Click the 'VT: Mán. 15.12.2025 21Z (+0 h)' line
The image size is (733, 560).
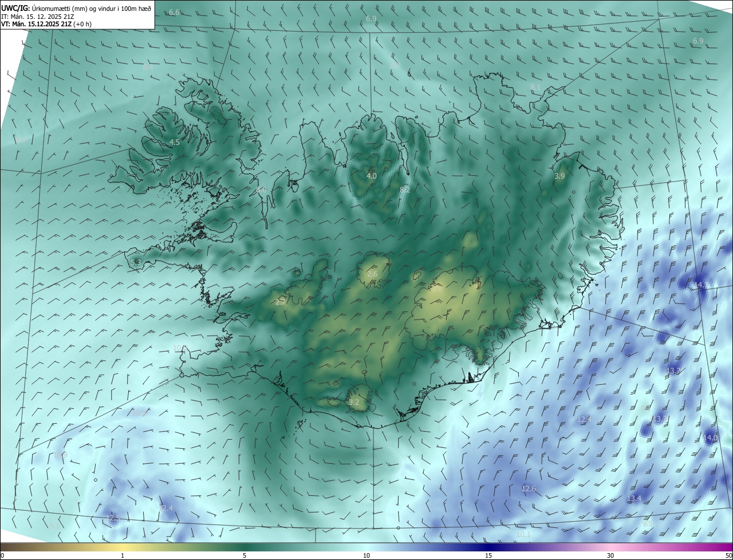(46, 24)
